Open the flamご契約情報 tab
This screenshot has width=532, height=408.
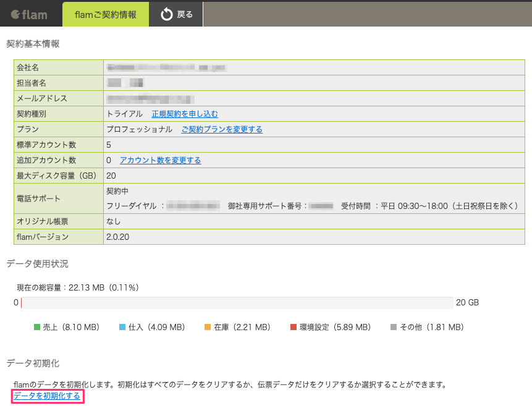[x=106, y=14]
